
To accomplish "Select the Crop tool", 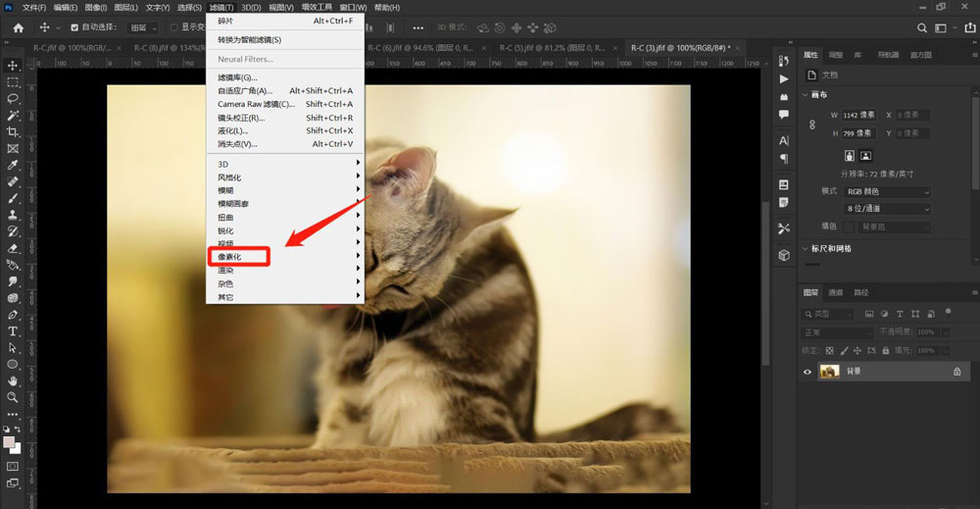I will tap(13, 132).
